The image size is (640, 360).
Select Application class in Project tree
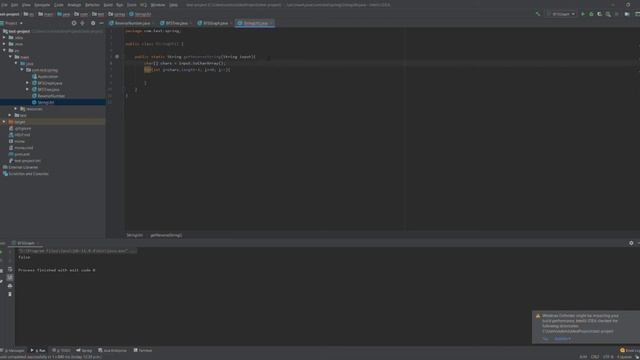(48, 77)
